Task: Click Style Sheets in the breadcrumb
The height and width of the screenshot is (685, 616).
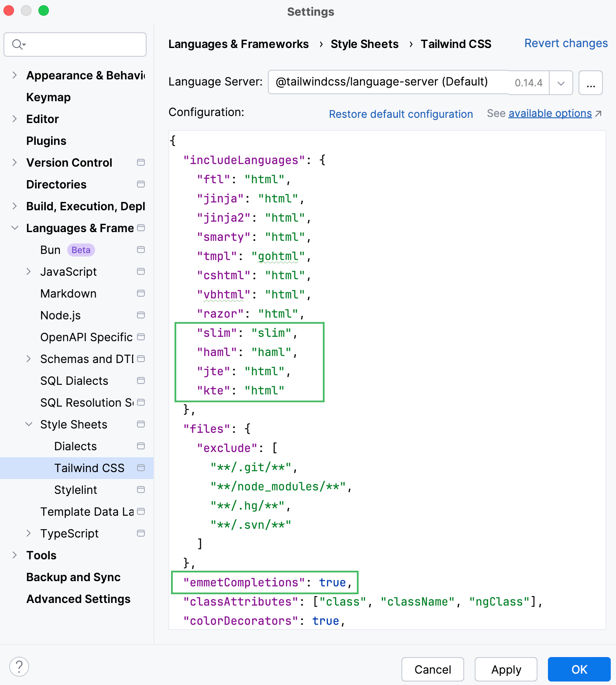Action: (364, 44)
